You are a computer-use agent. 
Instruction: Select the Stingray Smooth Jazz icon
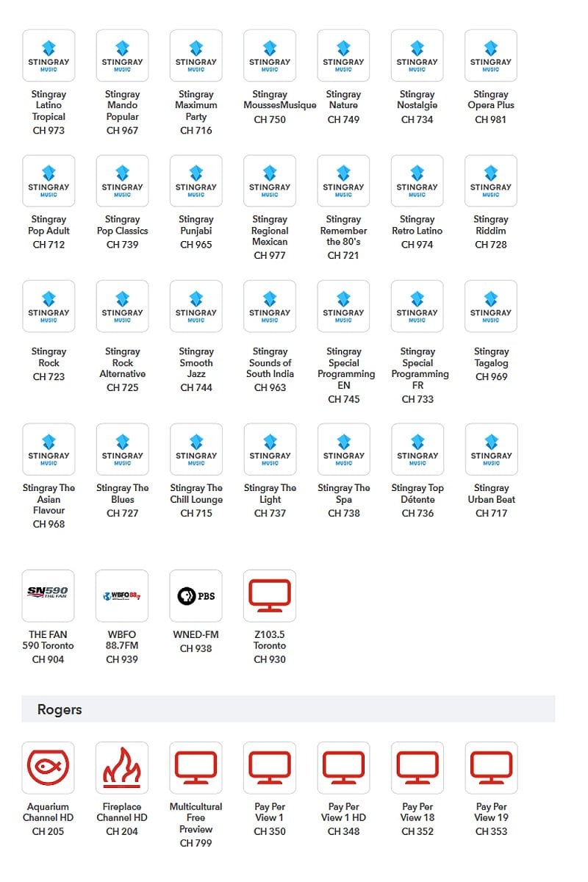[x=196, y=306]
